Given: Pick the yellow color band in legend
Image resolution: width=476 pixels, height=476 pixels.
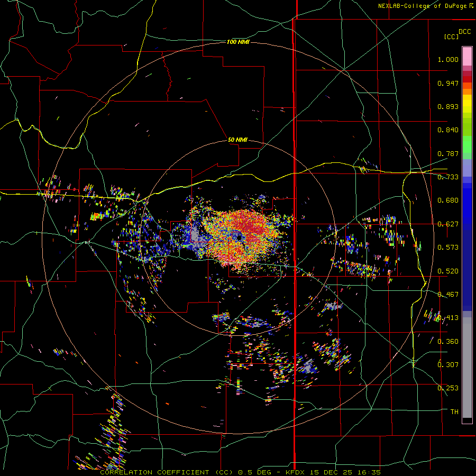Looking at the screenshot, I should click(x=467, y=104).
